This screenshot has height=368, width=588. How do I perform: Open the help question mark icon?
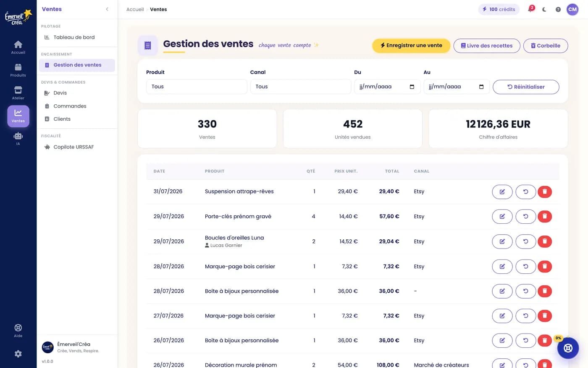click(x=558, y=9)
